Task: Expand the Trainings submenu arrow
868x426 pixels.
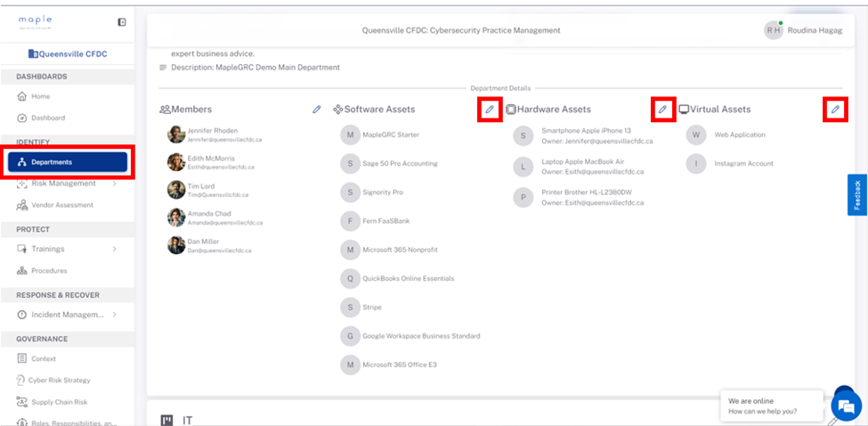Action: [x=115, y=249]
